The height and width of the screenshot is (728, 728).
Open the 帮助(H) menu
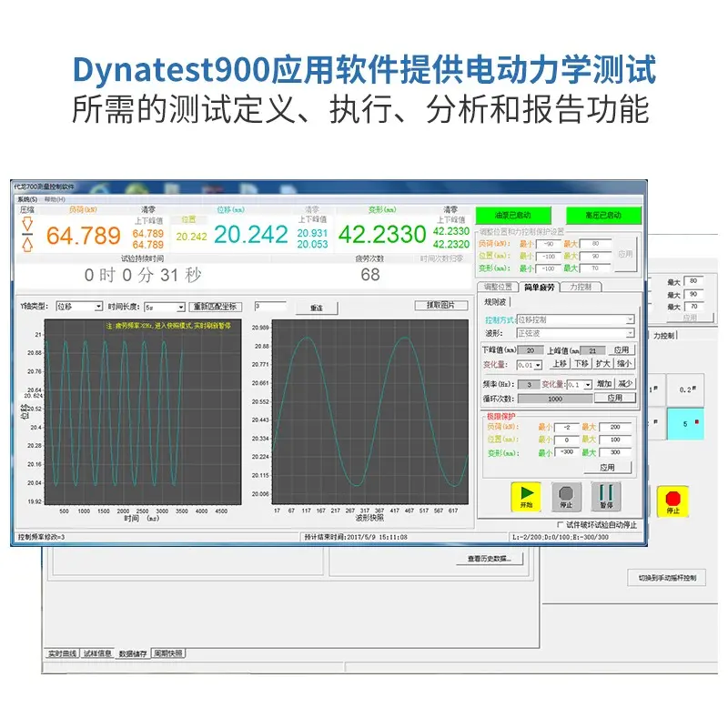(55, 199)
